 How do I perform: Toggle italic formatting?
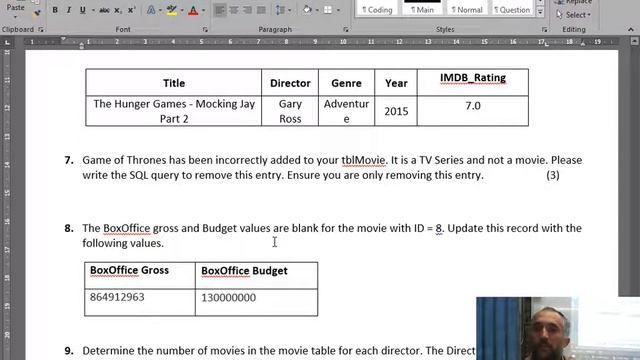(68, 10)
